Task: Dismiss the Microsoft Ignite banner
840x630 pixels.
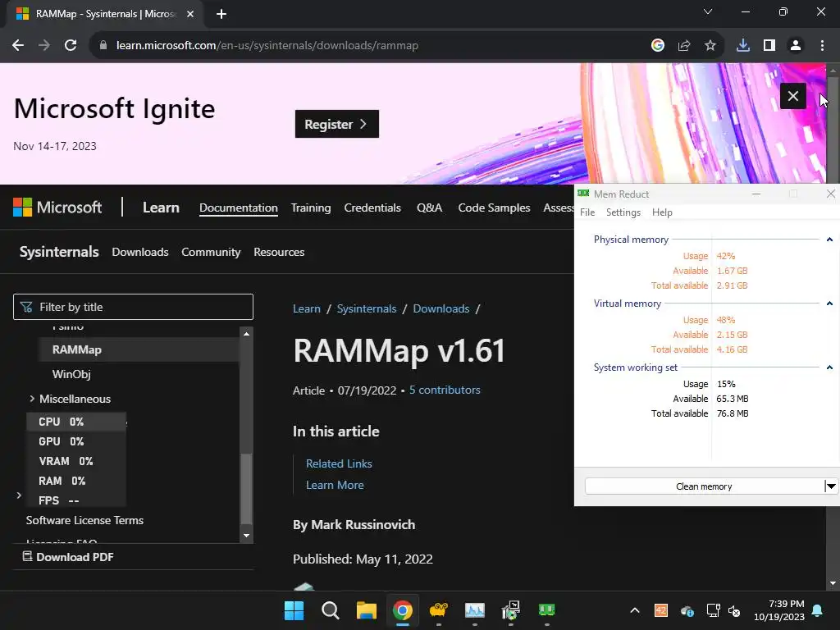Action: pyautogui.click(x=793, y=96)
